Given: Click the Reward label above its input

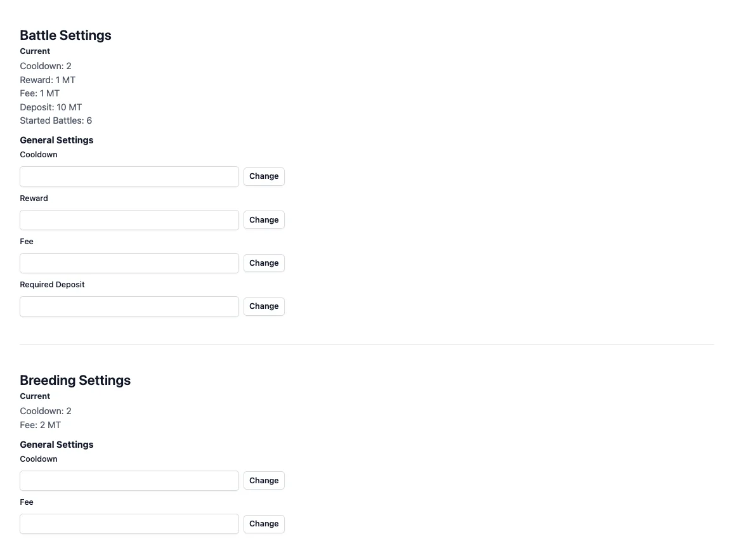Looking at the screenshot, I should 34,199.
